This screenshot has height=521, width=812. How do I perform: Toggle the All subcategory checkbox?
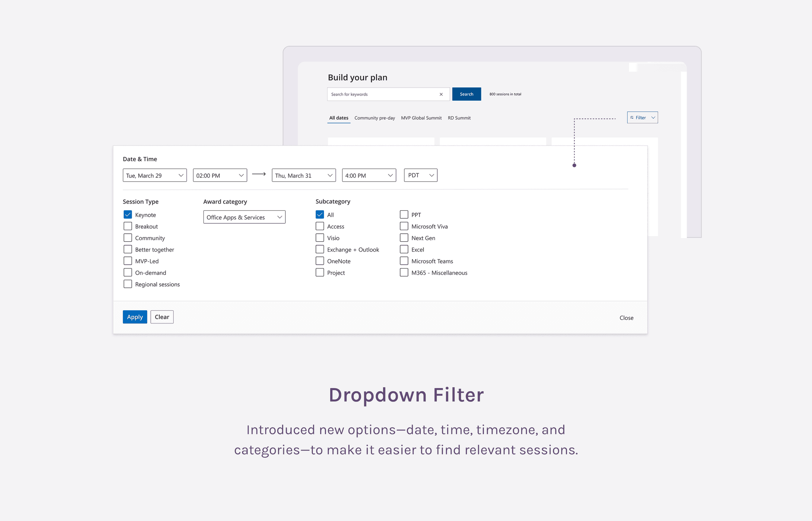click(320, 215)
